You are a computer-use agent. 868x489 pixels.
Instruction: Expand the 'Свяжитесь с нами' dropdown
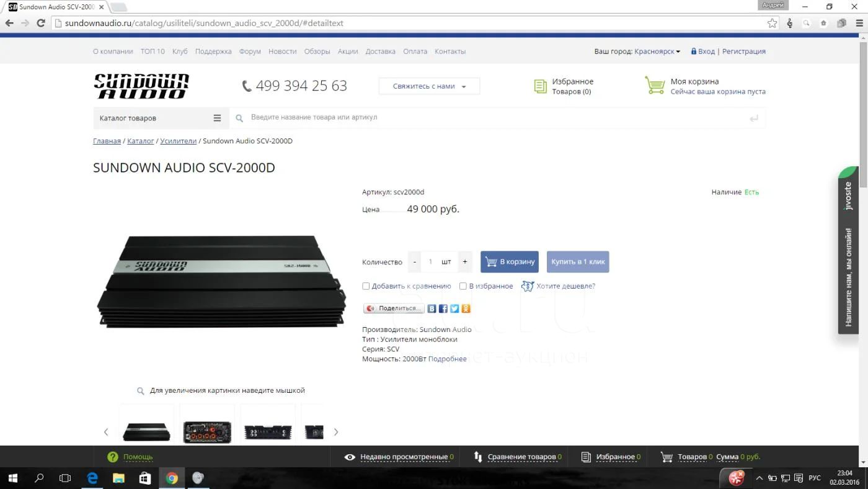[x=429, y=86]
